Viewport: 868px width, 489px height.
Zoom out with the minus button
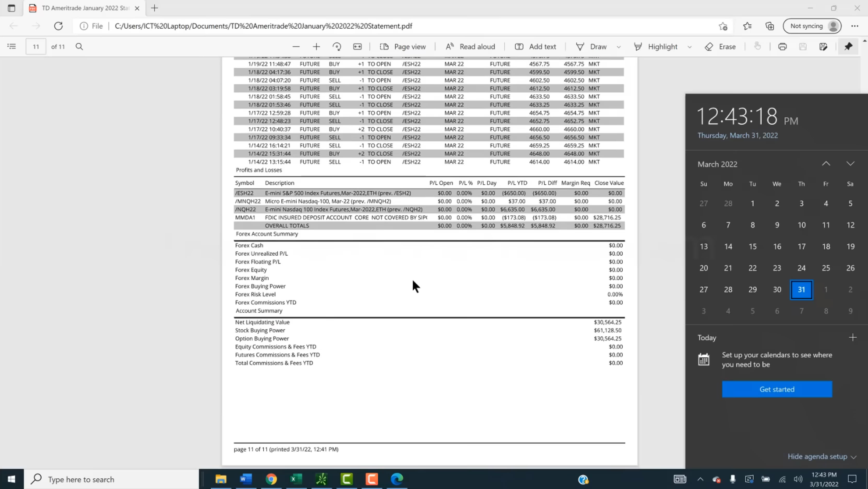296,46
